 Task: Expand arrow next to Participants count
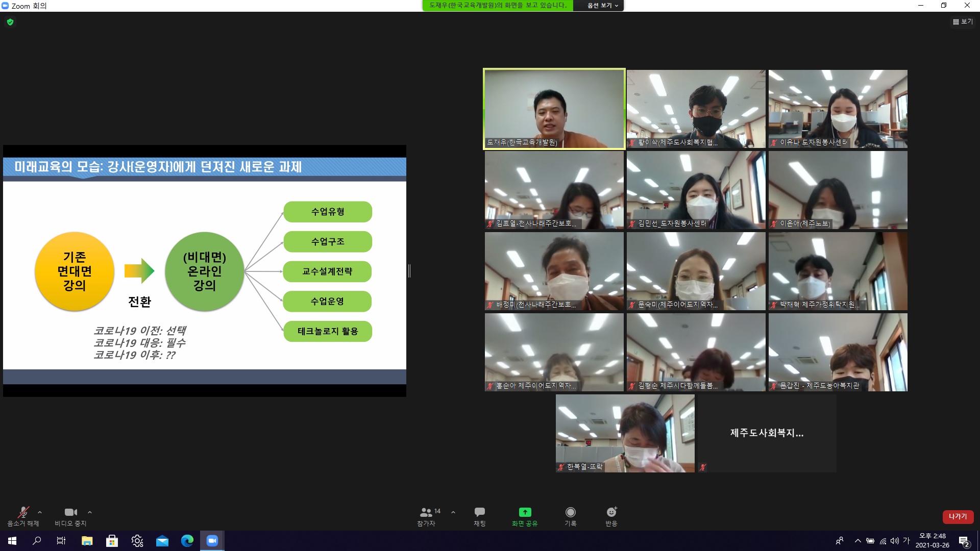pyautogui.click(x=453, y=512)
